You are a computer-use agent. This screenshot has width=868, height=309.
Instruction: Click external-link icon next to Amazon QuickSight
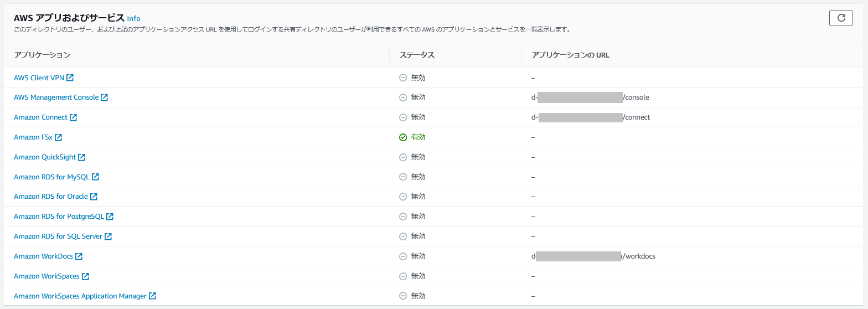[82, 157]
